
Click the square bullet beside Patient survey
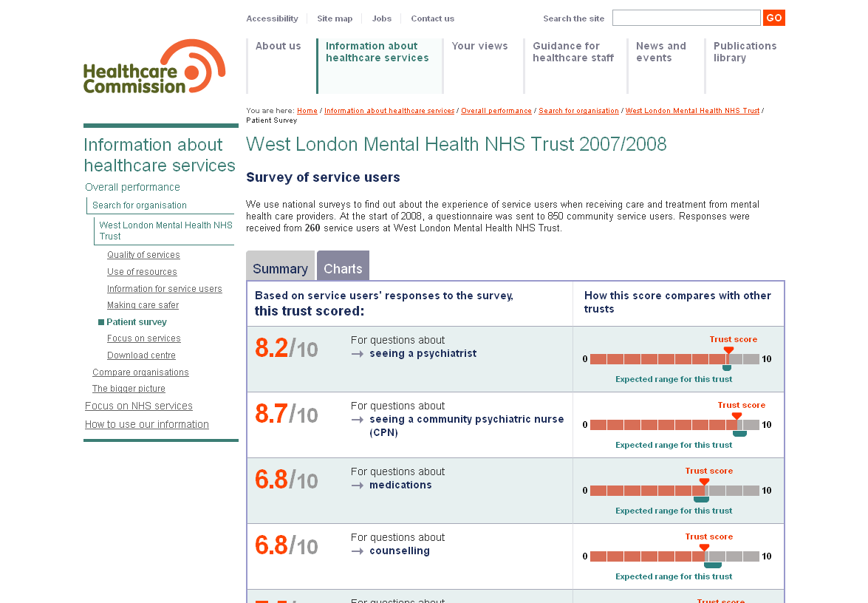[101, 322]
